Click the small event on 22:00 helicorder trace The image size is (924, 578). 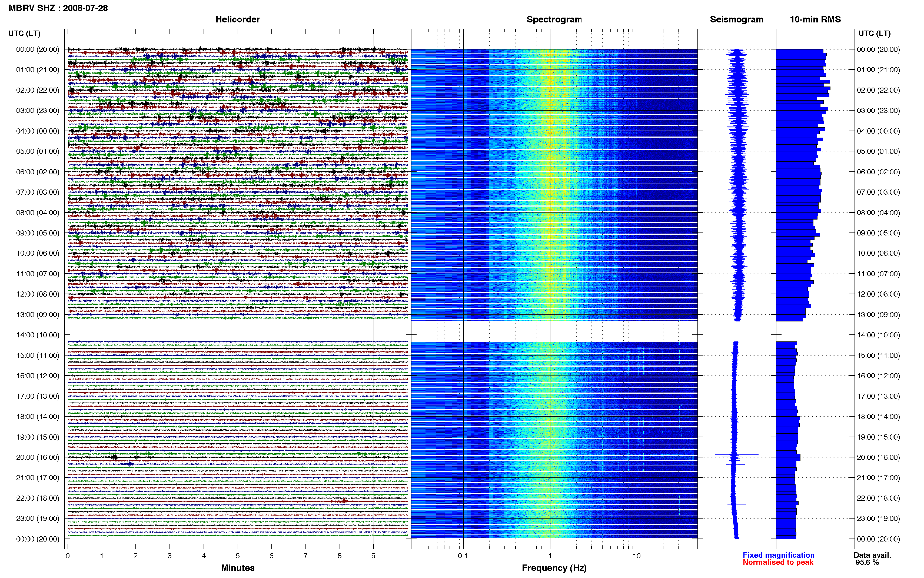[x=344, y=501]
